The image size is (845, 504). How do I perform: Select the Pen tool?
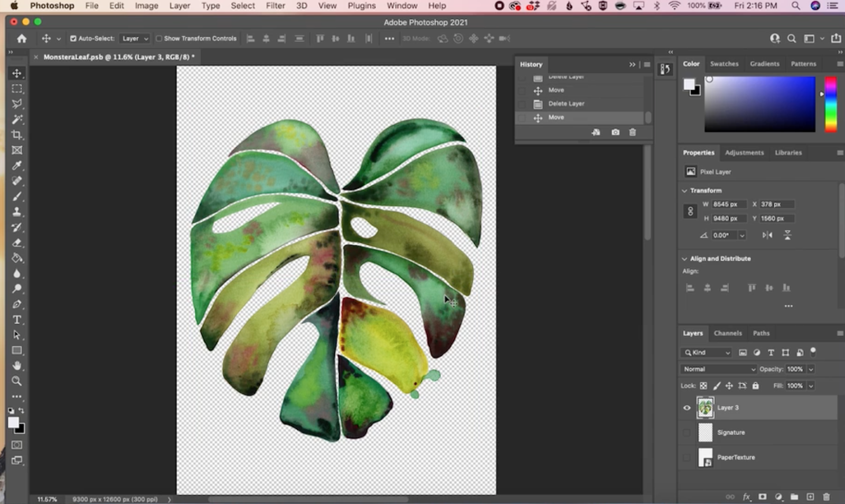pyautogui.click(x=17, y=305)
